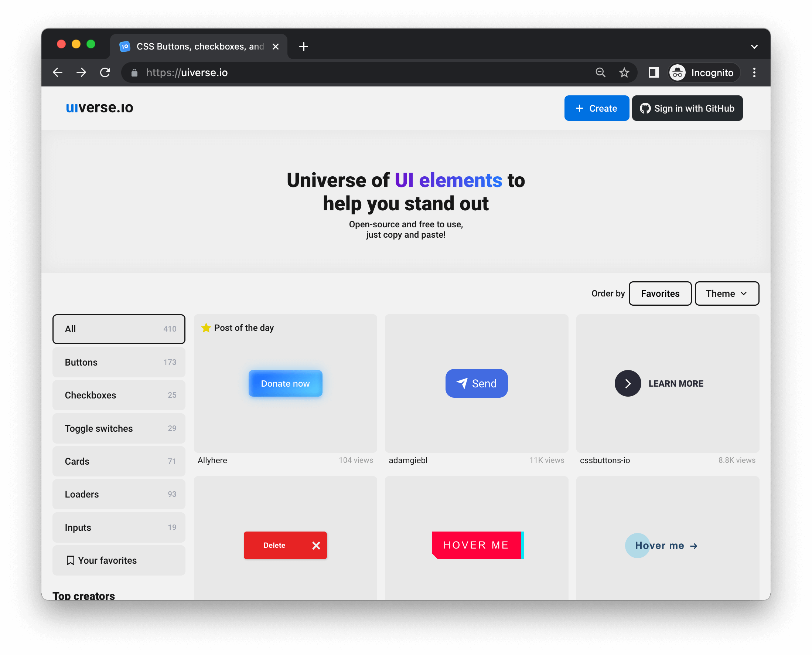Click the zoom magnifier icon in address bar
812x655 pixels.
[600, 72]
